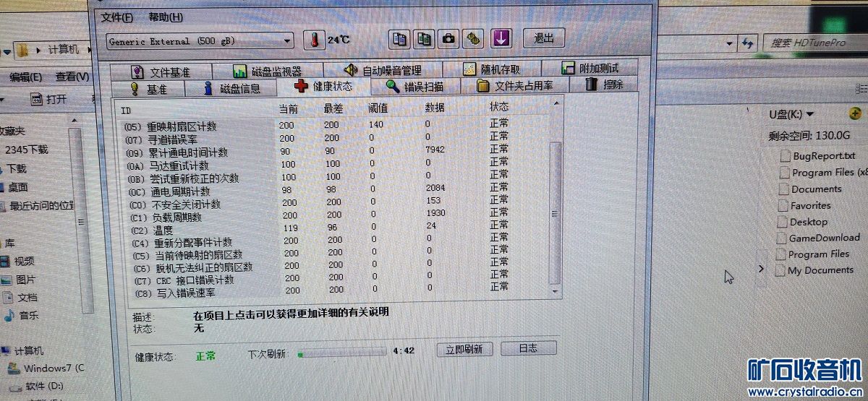Switch to the 擦除 tab
Image resolution: width=868 pixels, height=401 pixels.
(603, 84)
